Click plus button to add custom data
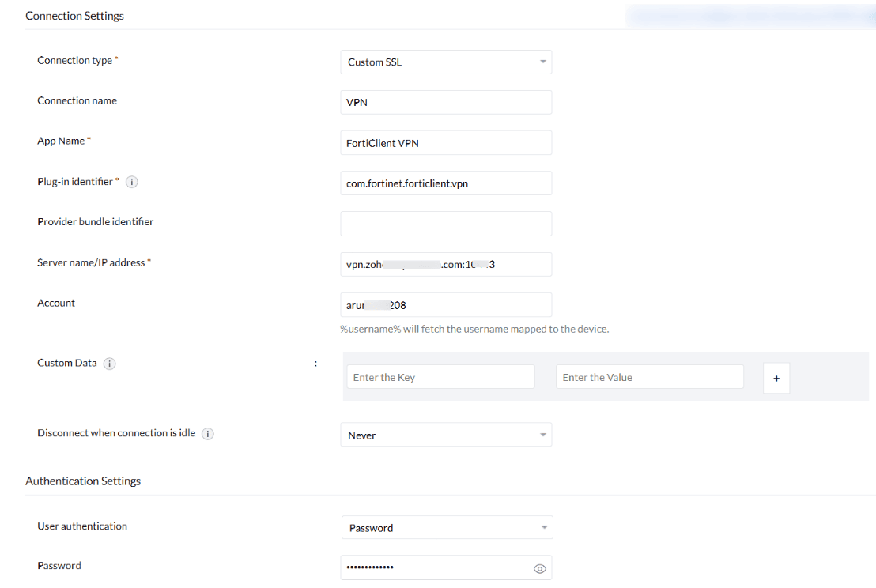Image resolution: width=876 pixels, height=588 pixels. pyautogui.click(x=776, y=379)
